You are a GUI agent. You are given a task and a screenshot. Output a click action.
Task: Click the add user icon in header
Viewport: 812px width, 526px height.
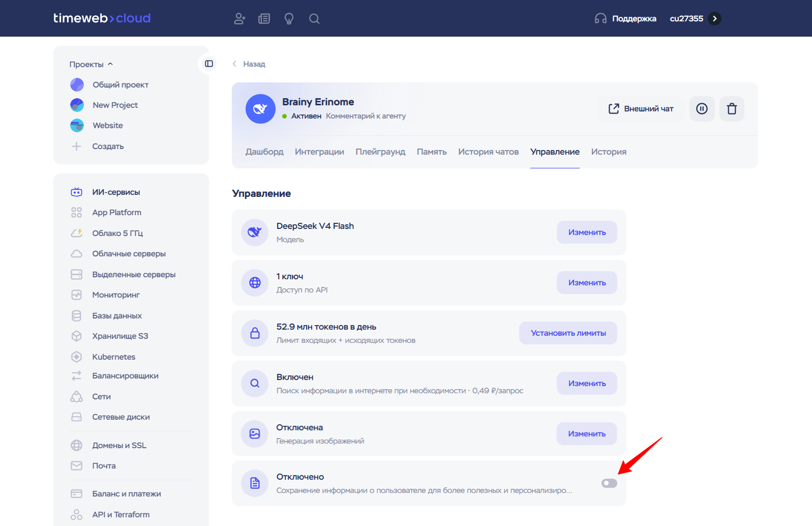239,19
